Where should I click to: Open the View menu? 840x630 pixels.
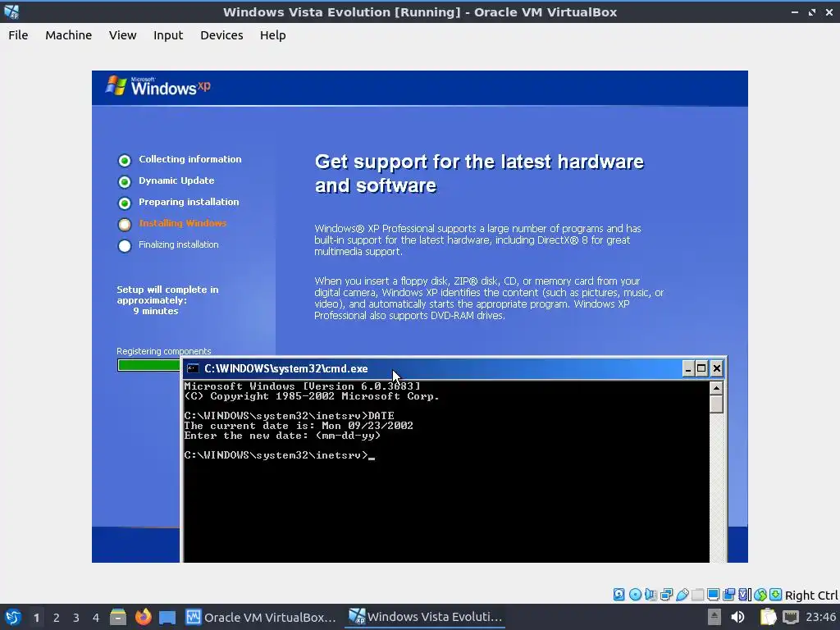(x=123, y=35)
